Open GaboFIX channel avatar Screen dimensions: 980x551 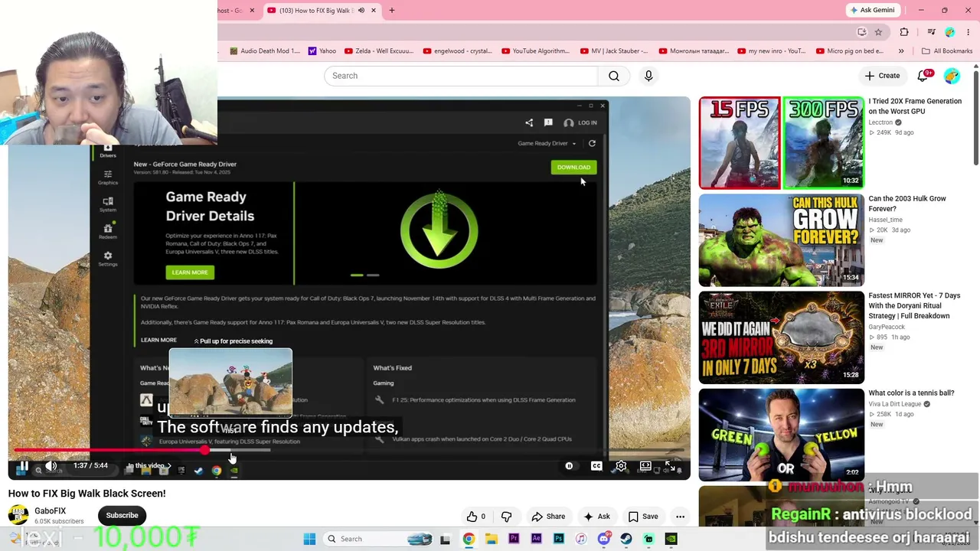pyautogui.click(x=18, y=515)
